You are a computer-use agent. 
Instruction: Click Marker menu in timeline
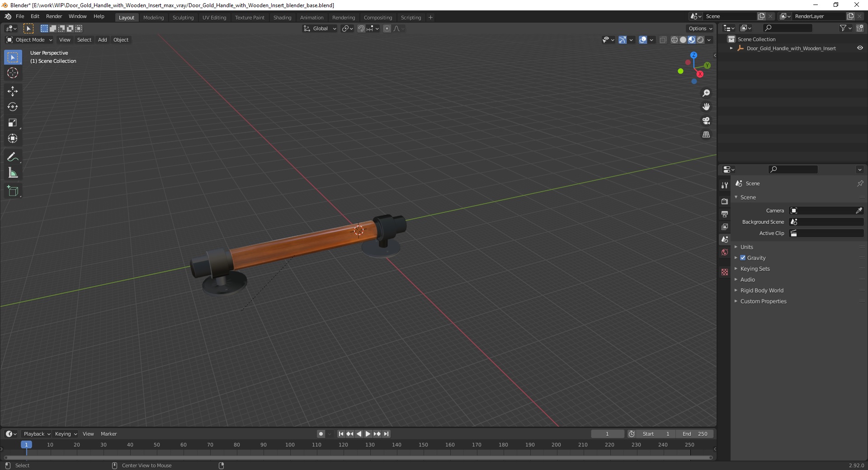point(108,434)
